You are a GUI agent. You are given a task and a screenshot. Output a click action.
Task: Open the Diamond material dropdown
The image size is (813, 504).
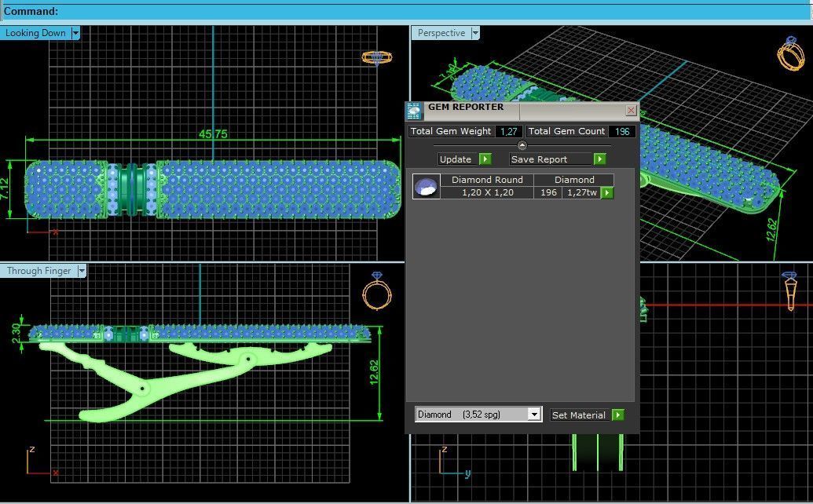click(x=534, y=415)
